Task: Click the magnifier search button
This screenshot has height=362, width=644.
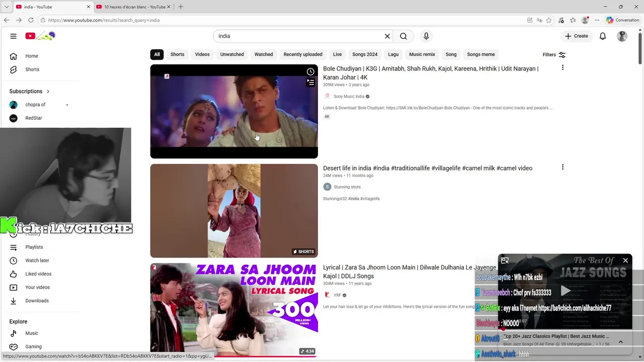Action: tap(404, 36)
